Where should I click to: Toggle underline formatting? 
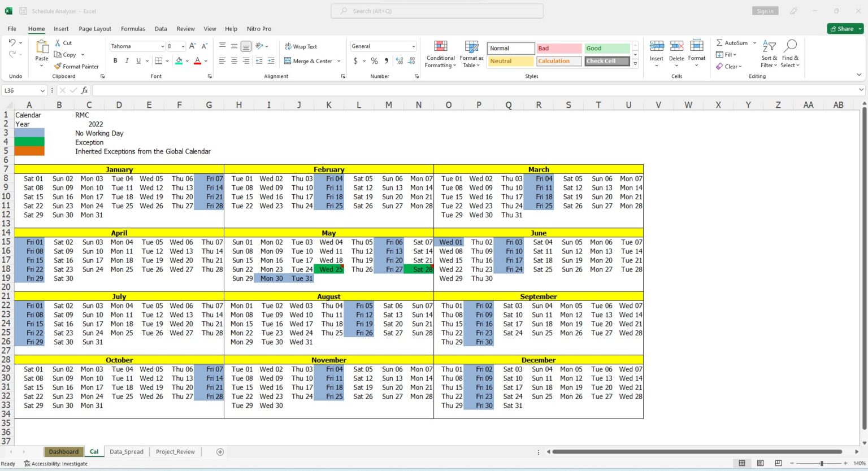pyautogui.click(x=137, y=60)
